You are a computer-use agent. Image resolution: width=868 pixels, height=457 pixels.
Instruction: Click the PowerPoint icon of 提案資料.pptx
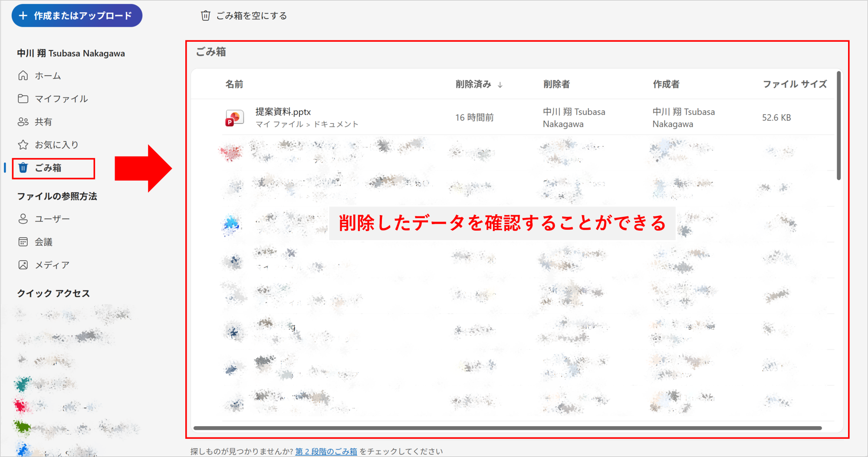click(234, 118)
